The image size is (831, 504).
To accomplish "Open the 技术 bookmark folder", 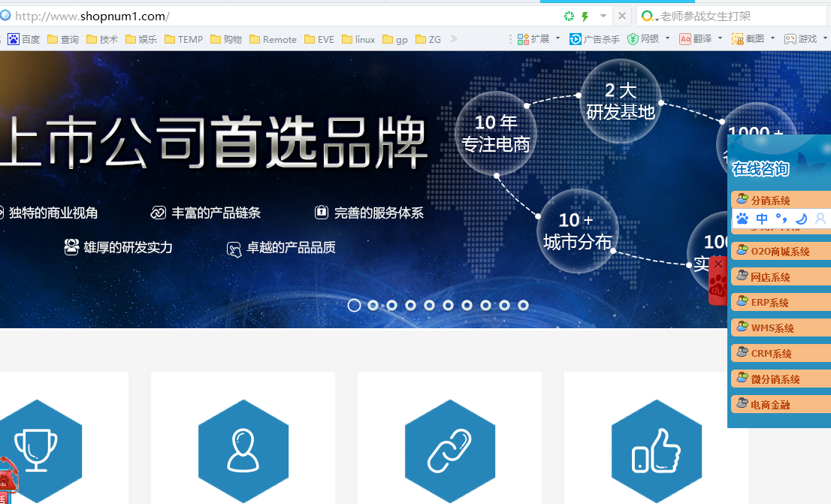I will pos(102,39).
